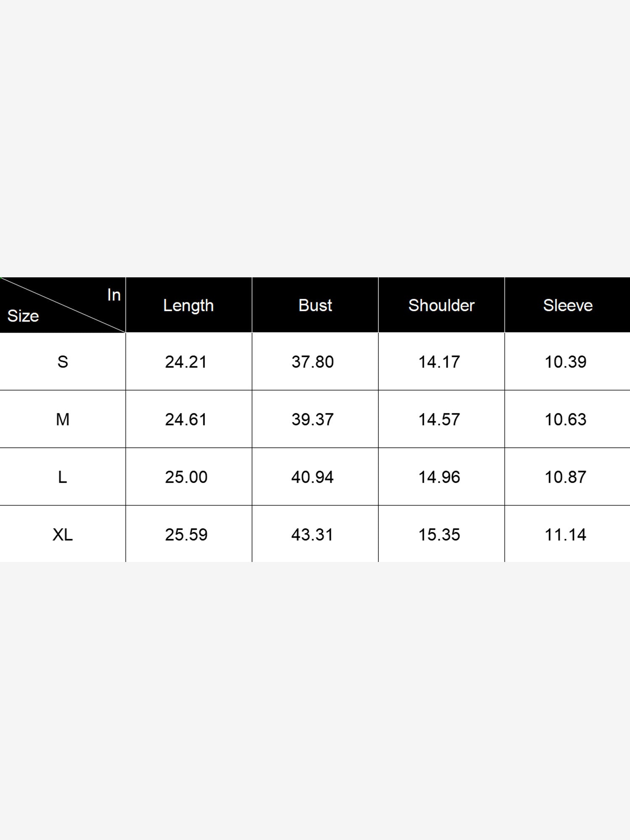Select the XL size row label
Viewport: 630px width, 840px height.
coord(63,535)
